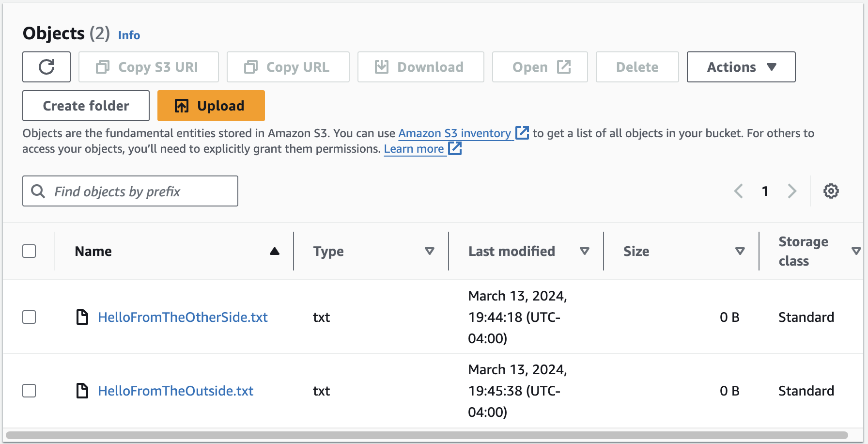The image size is (868, 444).
Task: Check the select-all objects checkbox
Action: (29, 251)
